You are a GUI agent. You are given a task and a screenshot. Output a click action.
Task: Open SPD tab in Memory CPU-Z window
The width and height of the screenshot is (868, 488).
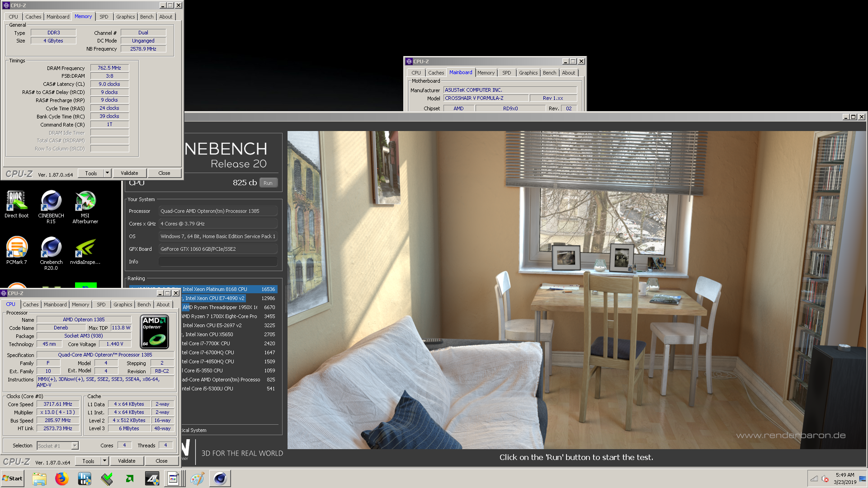click(104, 17)
